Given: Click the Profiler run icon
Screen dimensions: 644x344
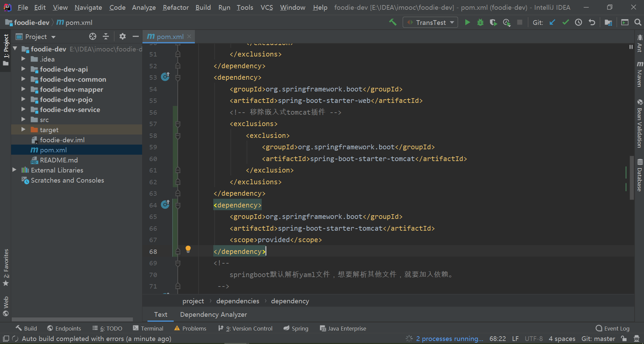Looking at the screenshot, I should click(507, 22).
